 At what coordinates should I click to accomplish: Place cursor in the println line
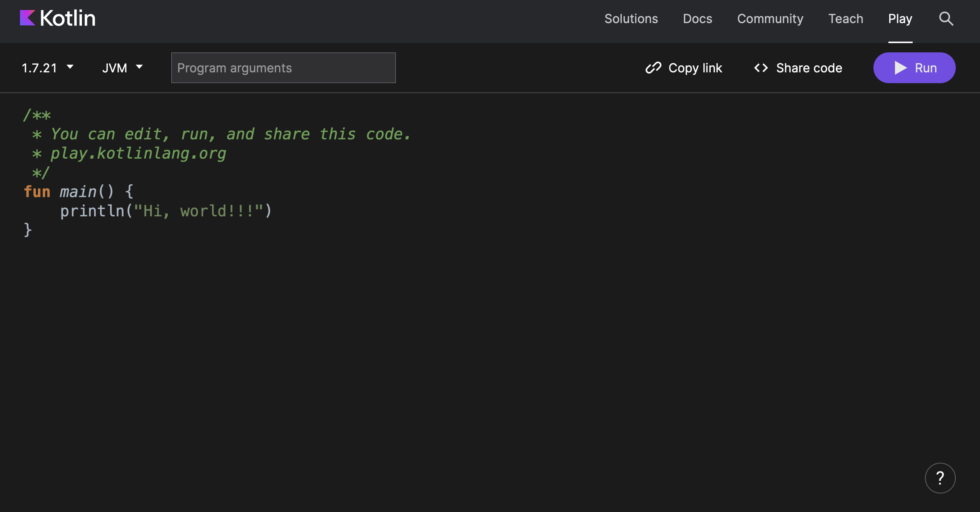[165, 211]
